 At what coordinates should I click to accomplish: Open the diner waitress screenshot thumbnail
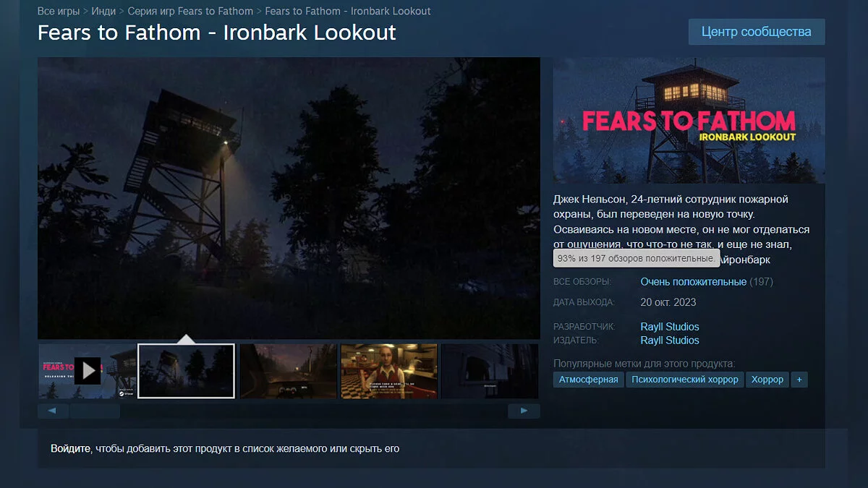pos(389,371)
